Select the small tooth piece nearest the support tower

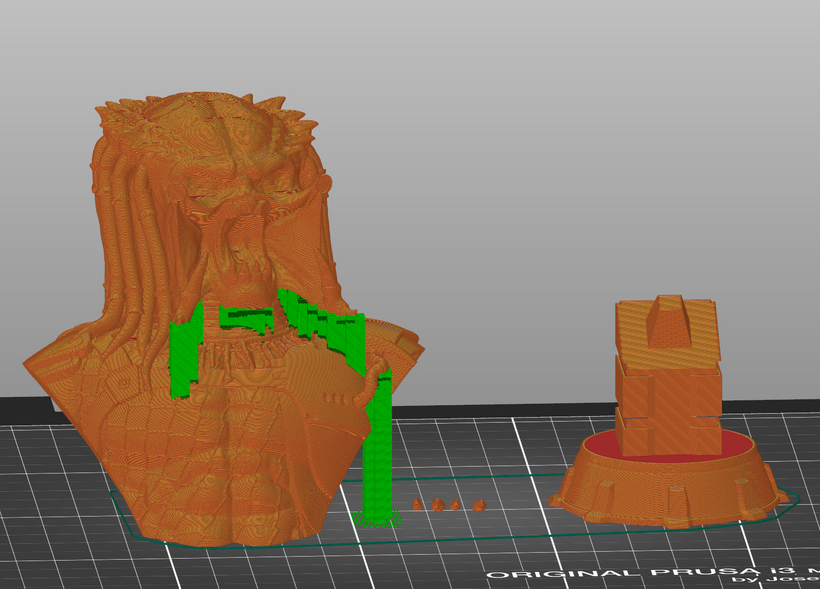(x=417, y=504)
